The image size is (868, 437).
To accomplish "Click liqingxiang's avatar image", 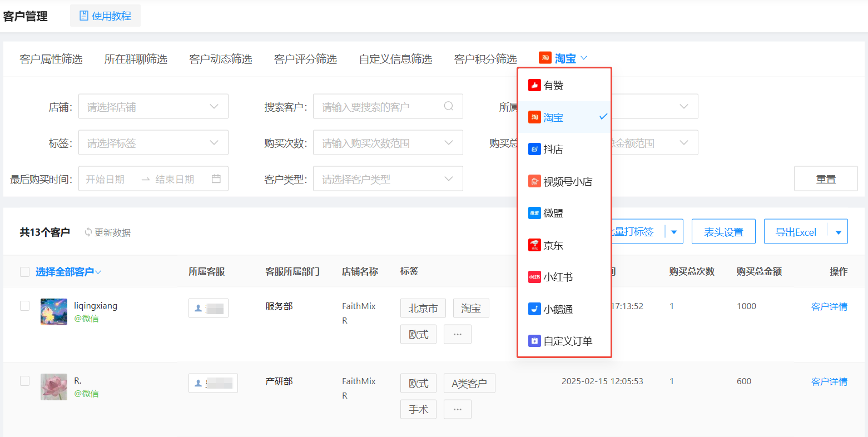I will pos(54,311).
